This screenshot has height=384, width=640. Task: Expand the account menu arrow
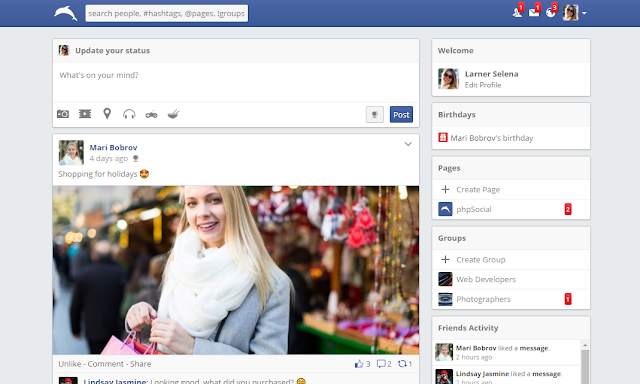[584, 13]
